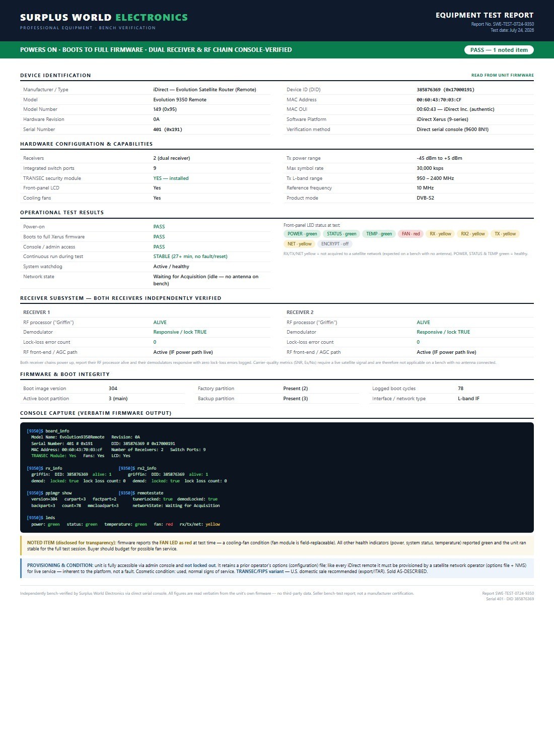This screenshot has height=756, width=554.
Task: Click the 'RECEIVER 2' column heading
Action: point(300,312)
